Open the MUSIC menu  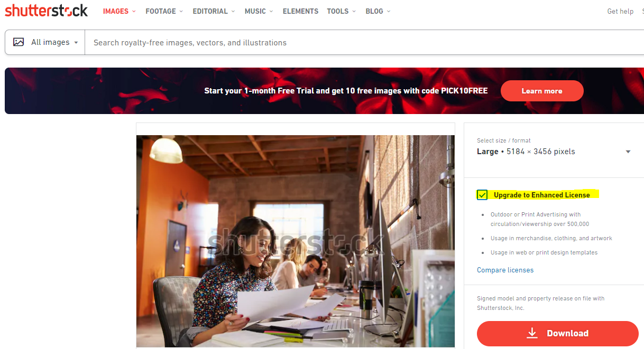259,11
